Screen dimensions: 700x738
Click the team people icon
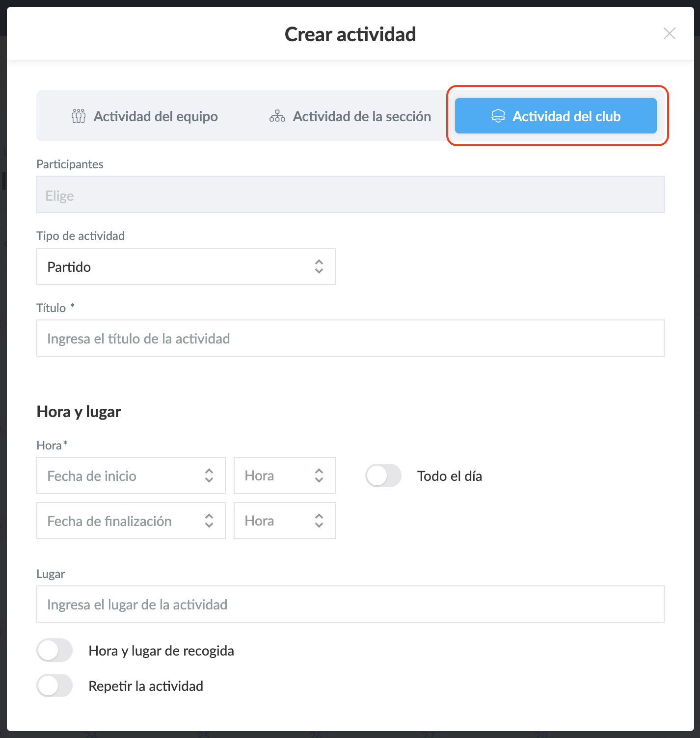(x=79, y=116)
